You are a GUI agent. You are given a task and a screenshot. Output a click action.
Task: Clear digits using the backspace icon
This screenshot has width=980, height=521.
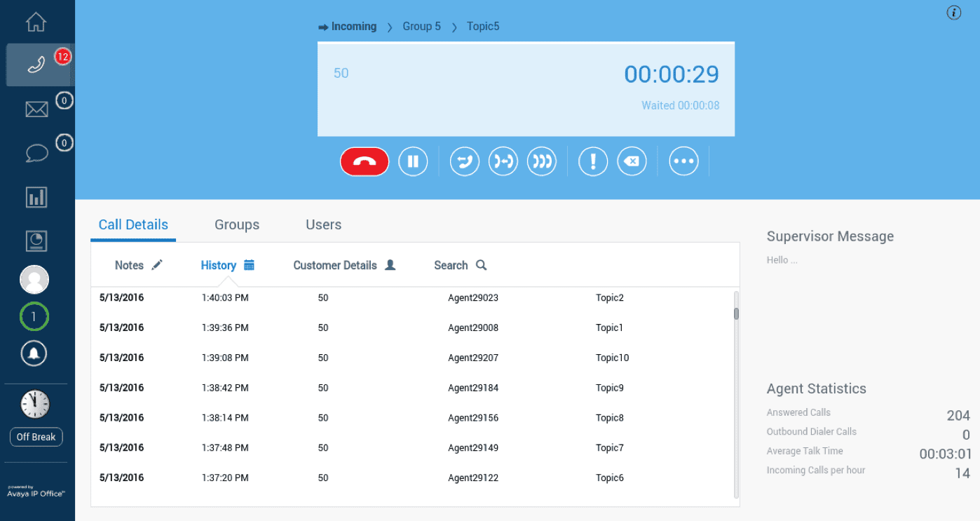632,161
